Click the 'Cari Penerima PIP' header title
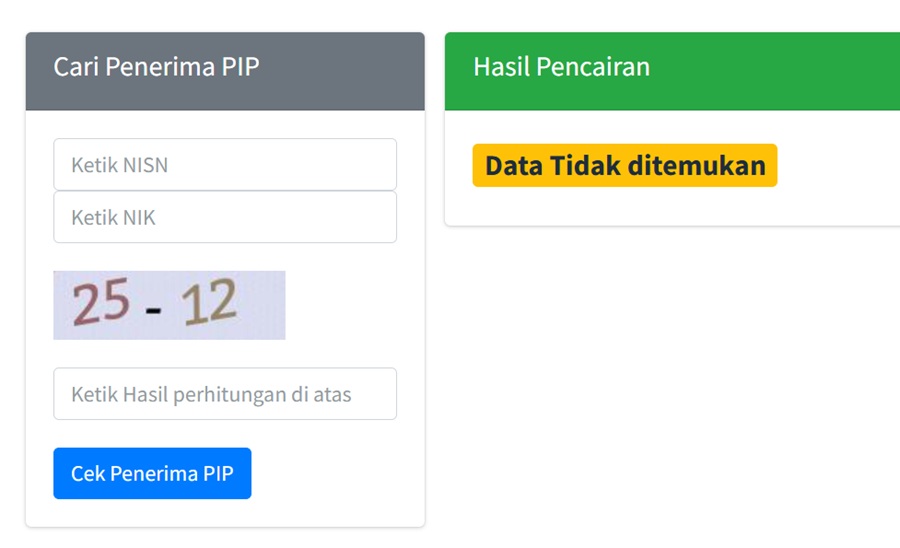This screenshot has height=548, width=900. pyautogui.click(x=156, y=67)
